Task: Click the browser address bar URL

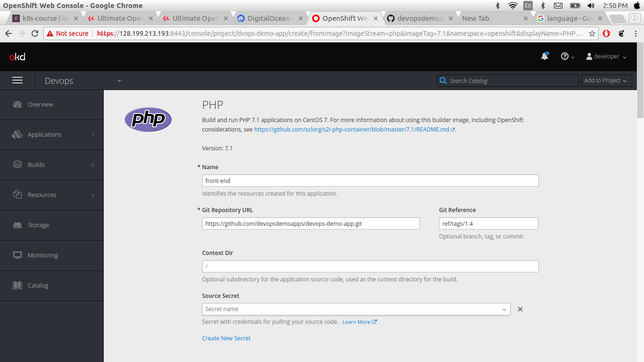Action: (x=339, y=33)
